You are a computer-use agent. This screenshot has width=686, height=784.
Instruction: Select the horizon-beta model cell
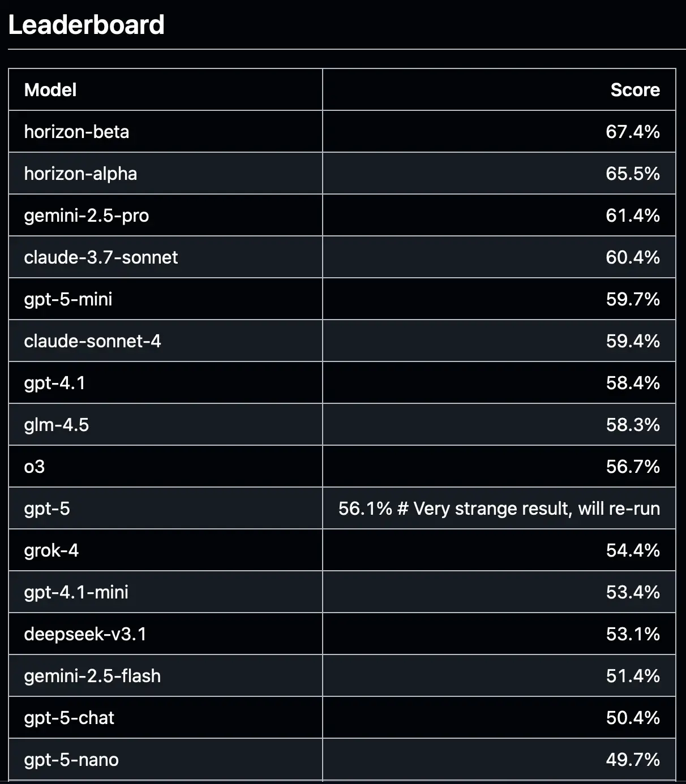[76, 132]
